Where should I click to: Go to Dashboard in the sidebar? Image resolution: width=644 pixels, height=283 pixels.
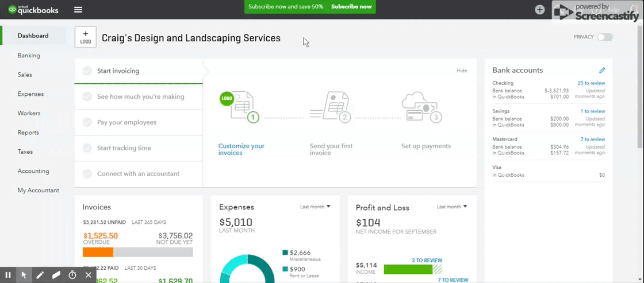[33, 36]
